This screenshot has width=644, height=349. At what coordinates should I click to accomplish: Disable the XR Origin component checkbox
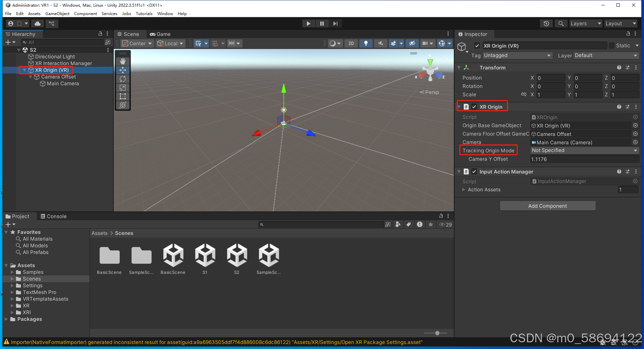(474, 107)
